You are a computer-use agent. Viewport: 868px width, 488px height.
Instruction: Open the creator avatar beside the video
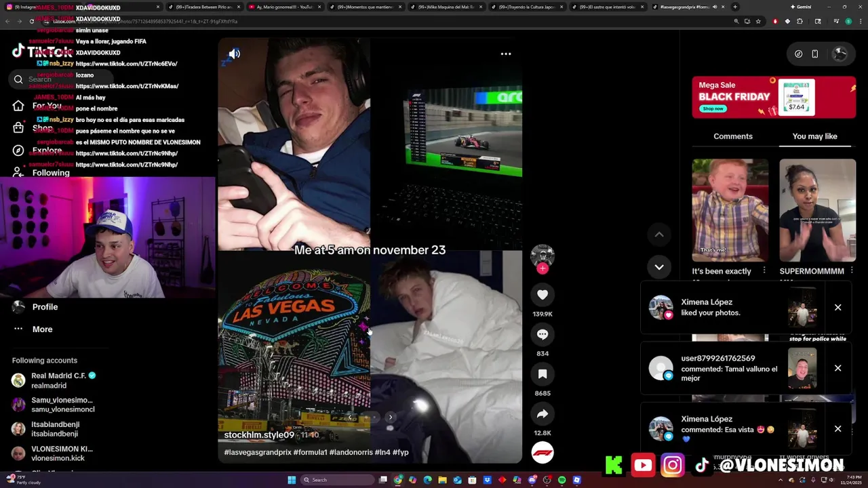tap(542, 256)
